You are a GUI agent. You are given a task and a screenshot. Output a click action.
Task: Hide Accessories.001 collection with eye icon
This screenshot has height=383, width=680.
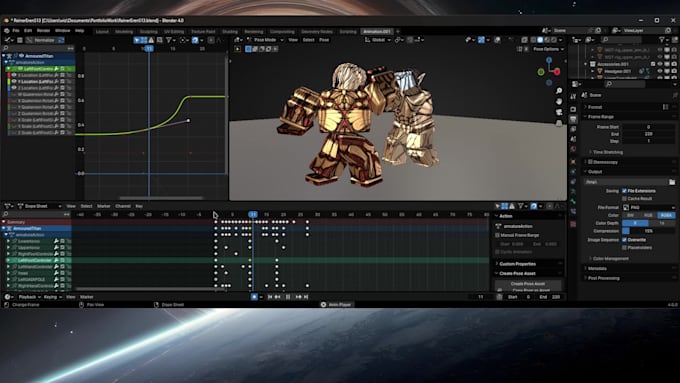coord(660,64)
